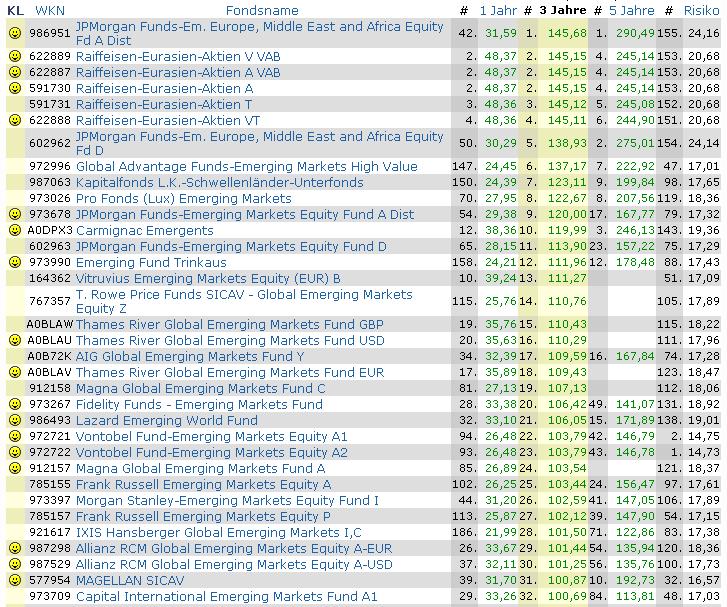This screenshot has height=607, width=727.
Task: Open Allianz RCM Global Emerging Markets Equity A-USD
Action: click(x=234, y=564)
